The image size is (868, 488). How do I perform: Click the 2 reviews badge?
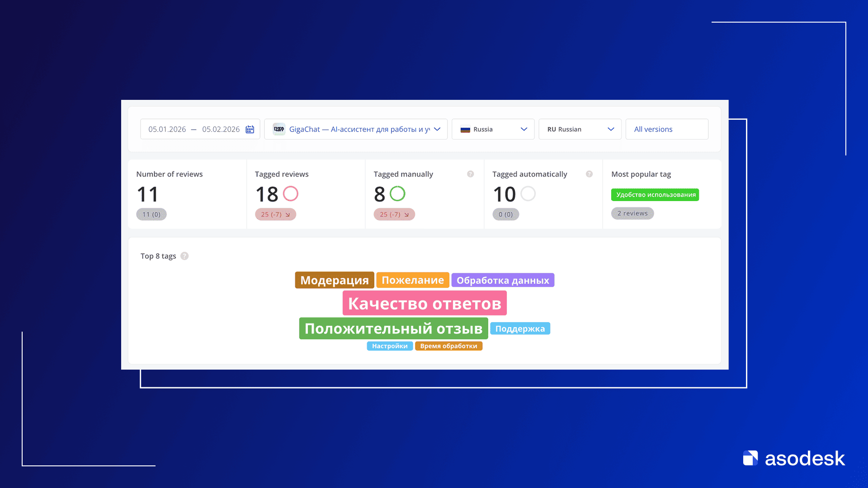coord(632,213)
